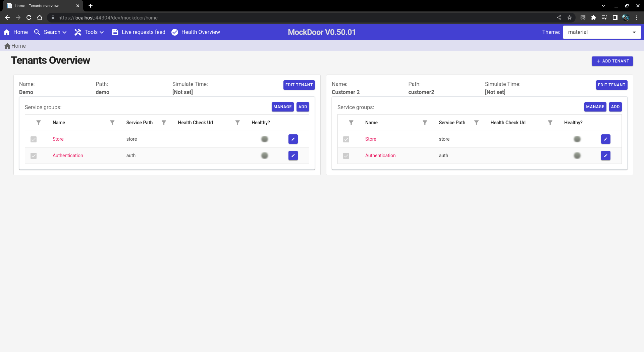Click the 'customer2' path value

[x=421, y=92]
